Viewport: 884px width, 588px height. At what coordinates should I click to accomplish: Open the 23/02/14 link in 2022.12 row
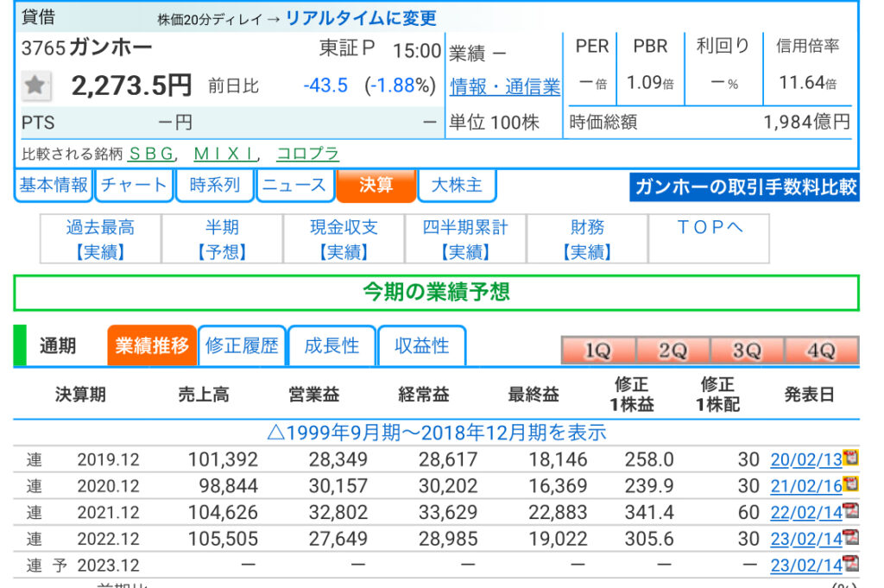806,539
